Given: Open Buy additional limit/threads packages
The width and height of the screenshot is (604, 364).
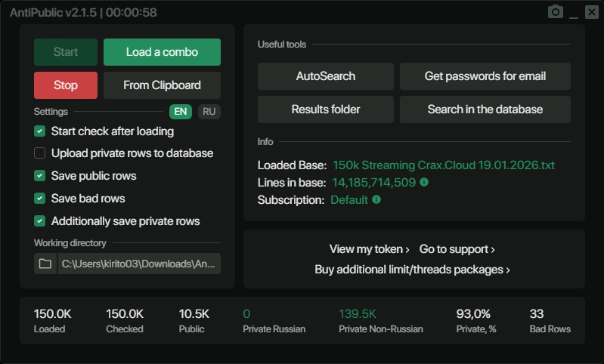Looking at the screenshot, I should click(412, 270).
